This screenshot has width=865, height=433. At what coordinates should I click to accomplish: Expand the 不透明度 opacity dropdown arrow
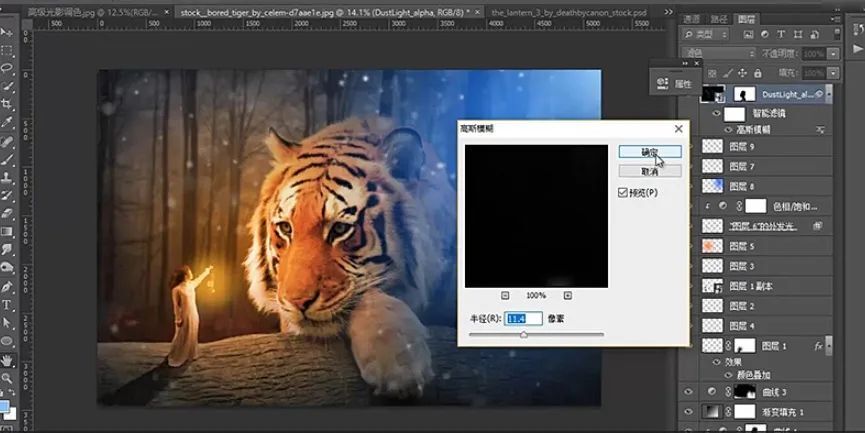(831, 53)
